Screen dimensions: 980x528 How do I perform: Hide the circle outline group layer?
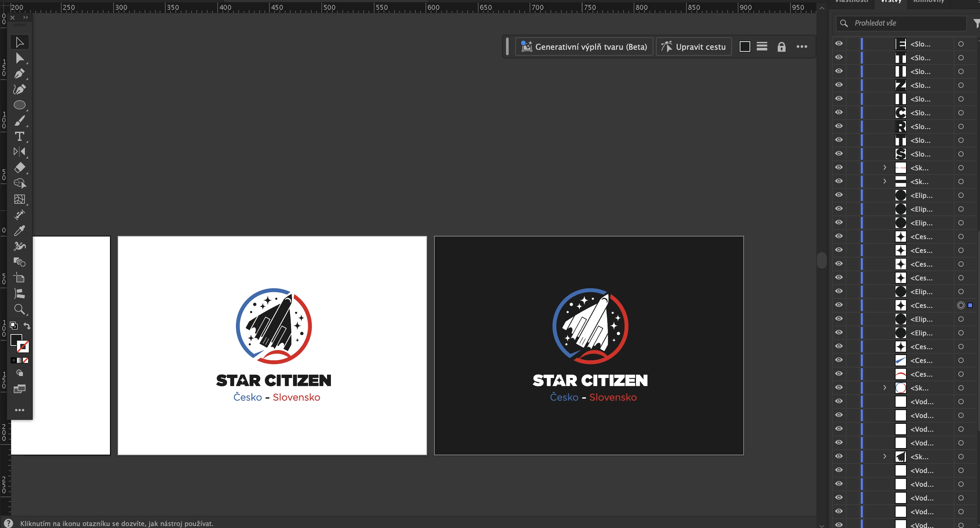839,387
